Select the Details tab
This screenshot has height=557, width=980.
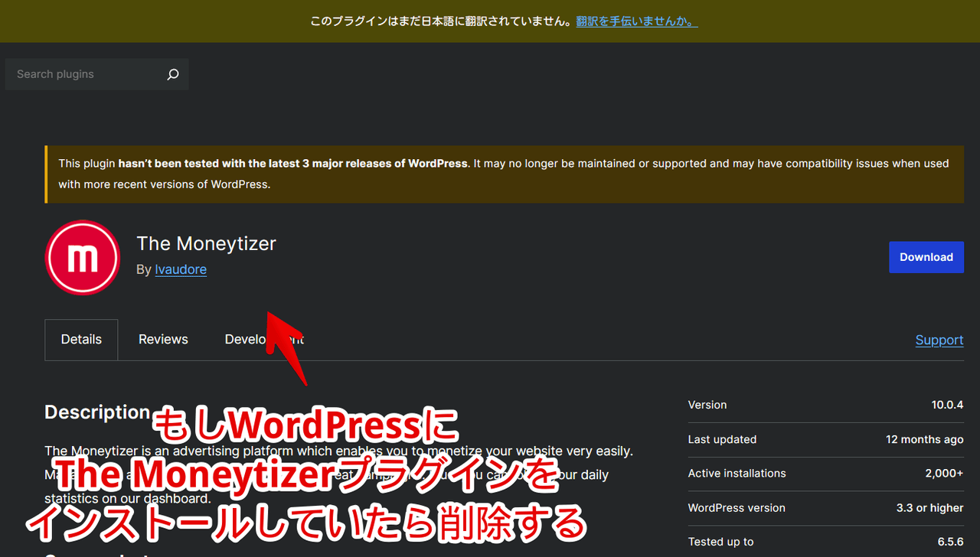point(81,340)
